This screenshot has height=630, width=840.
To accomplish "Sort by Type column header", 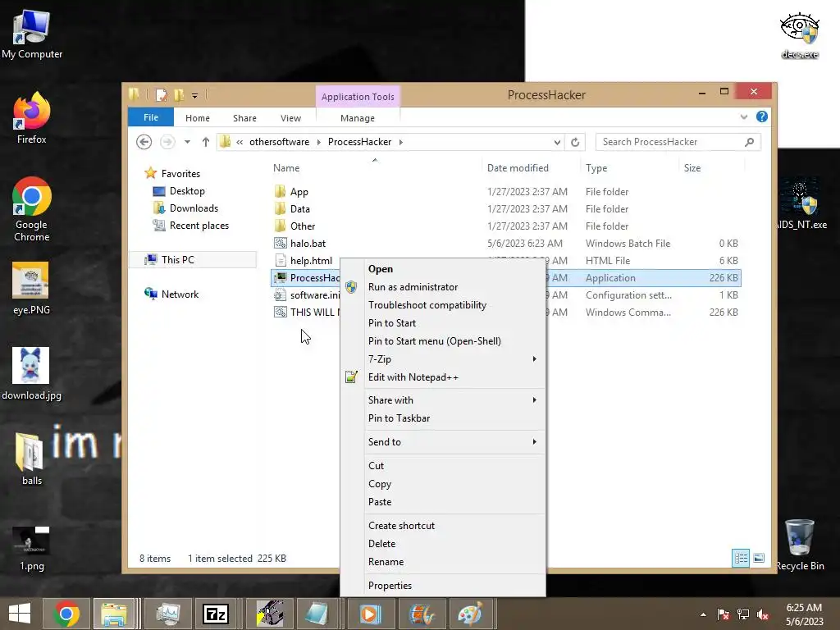I will pos(629,167).
